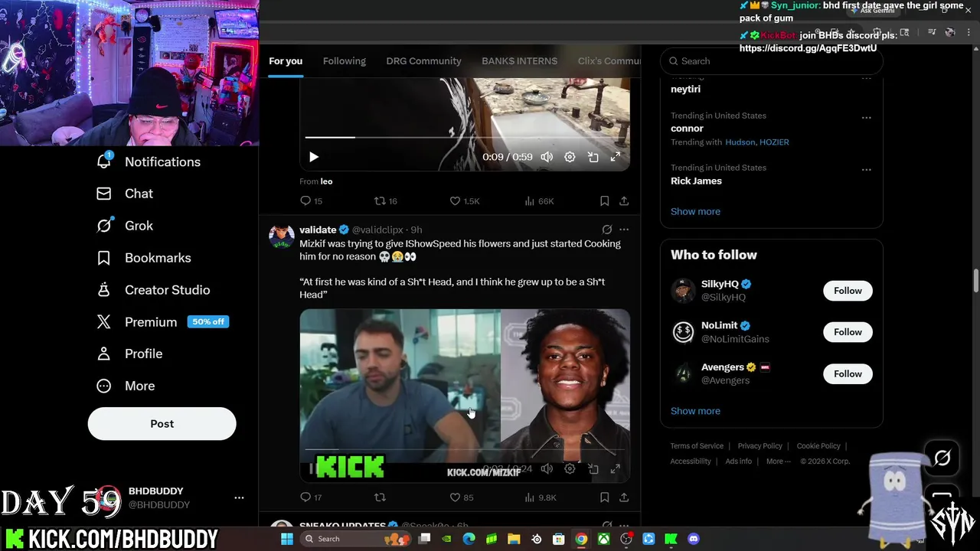Image resolution: width=980 pixels, height=551 pixels.
Task: Click the Windows taskbar search box
Action: (x=354, y=539)
